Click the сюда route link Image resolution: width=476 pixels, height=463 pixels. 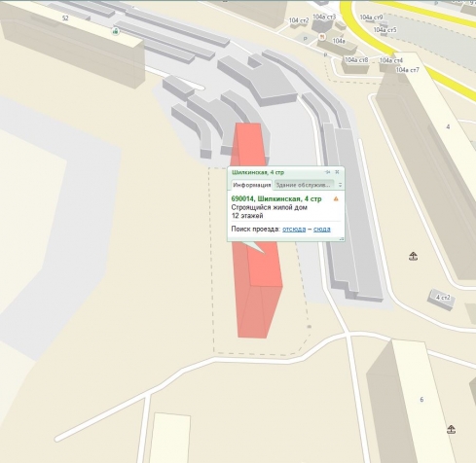point(322,229)
